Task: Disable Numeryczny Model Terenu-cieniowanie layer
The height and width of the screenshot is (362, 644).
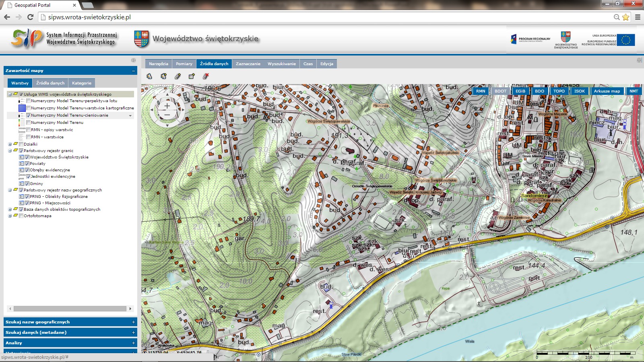Action: pos(28,115)
